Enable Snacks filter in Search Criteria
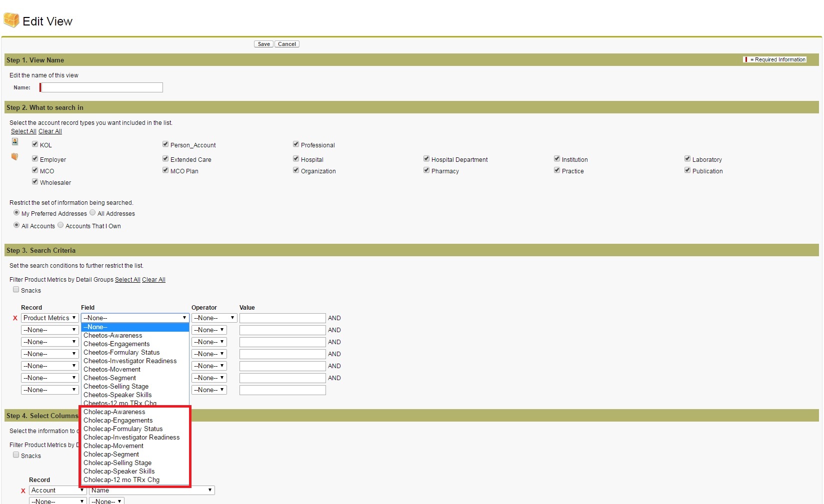The image size is (824, 504). coord(16,290)
